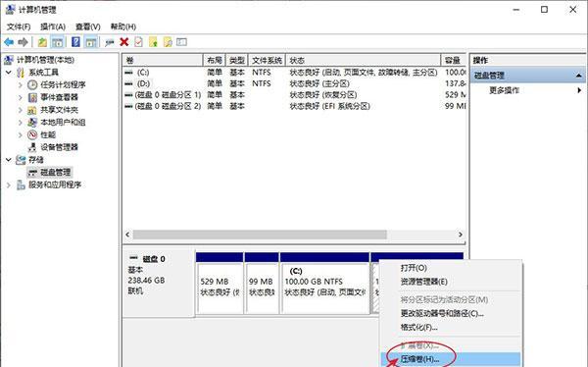
Task: Select the (C:) volume row
Action: [x=294, y=72]
